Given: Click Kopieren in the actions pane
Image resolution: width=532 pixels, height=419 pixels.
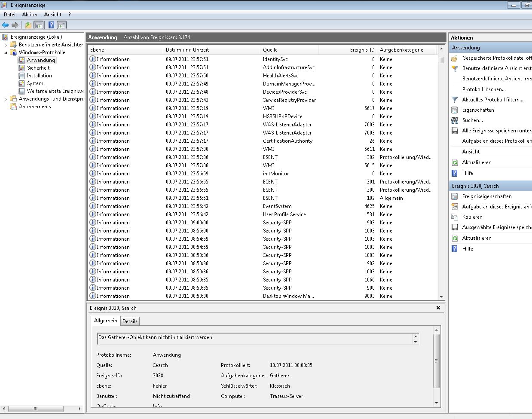Looking at the screenshot, I should tap(472, 217).
